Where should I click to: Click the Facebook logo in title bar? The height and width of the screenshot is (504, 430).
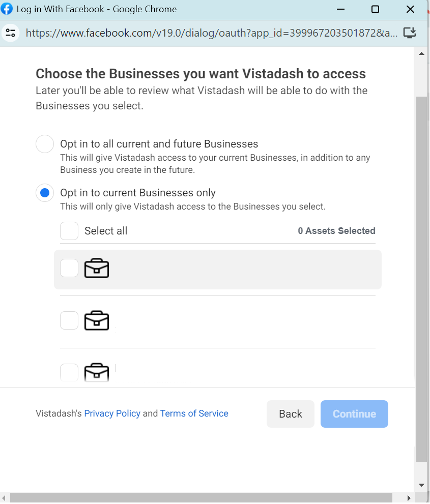(7, 9)
